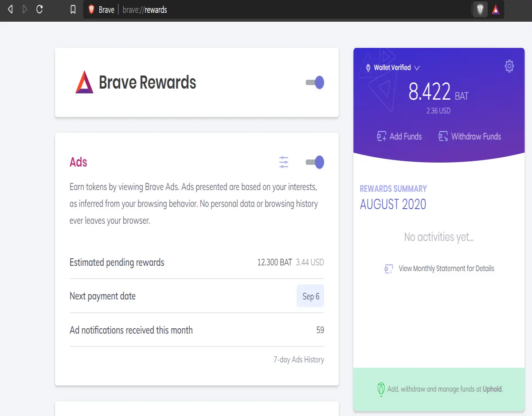Screen dimensions: 532x416
Task: Go forward to the next page
Action: (25, 9)
